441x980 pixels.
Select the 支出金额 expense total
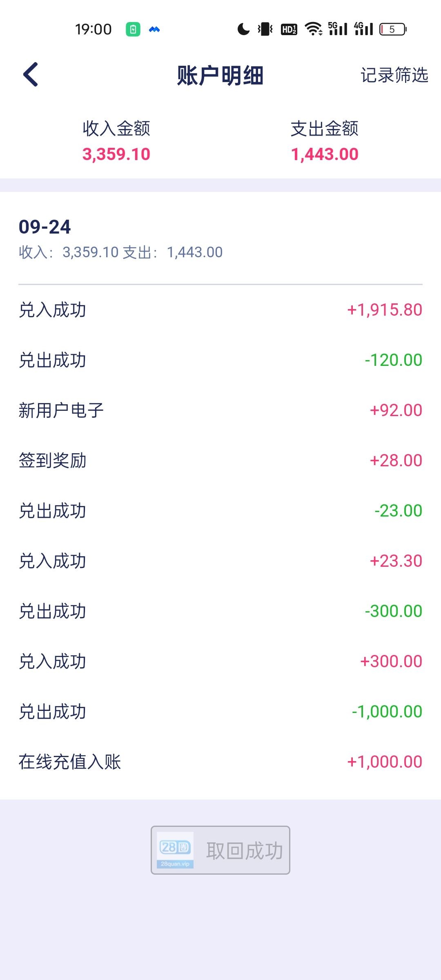[x=325, y=141]
